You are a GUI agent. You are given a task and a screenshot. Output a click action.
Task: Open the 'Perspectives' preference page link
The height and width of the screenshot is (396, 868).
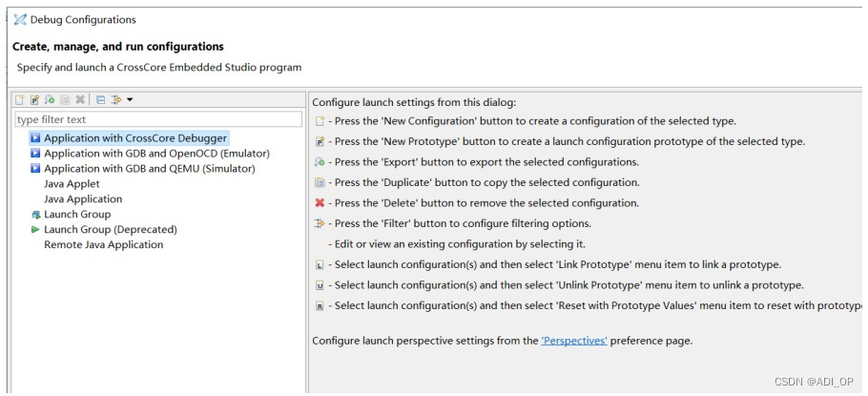tap(574, 341)
